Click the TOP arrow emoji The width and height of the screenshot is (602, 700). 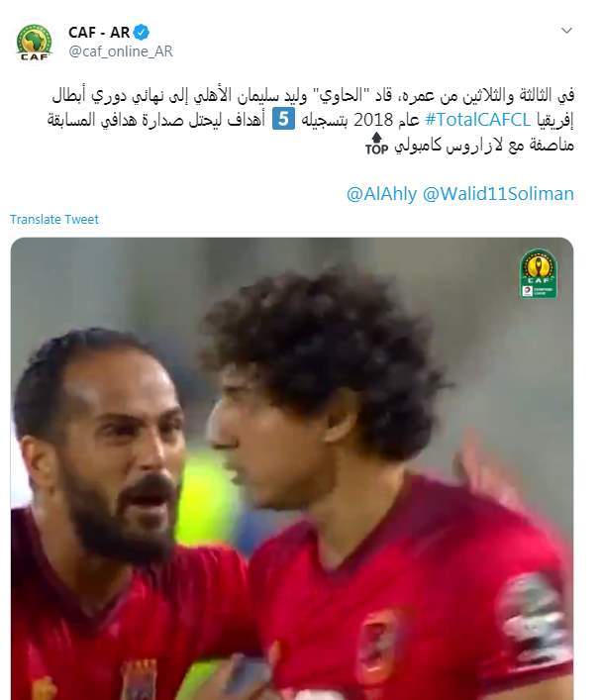tap(376, 144)
